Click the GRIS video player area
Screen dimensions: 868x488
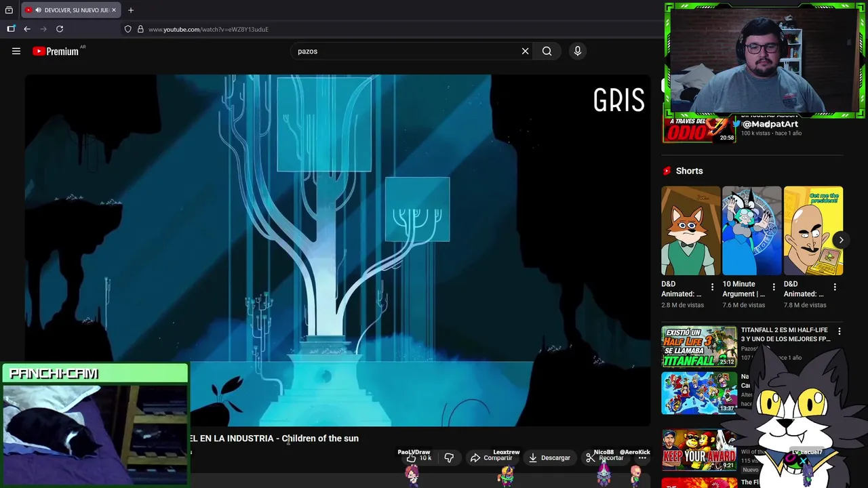[338, 251]
